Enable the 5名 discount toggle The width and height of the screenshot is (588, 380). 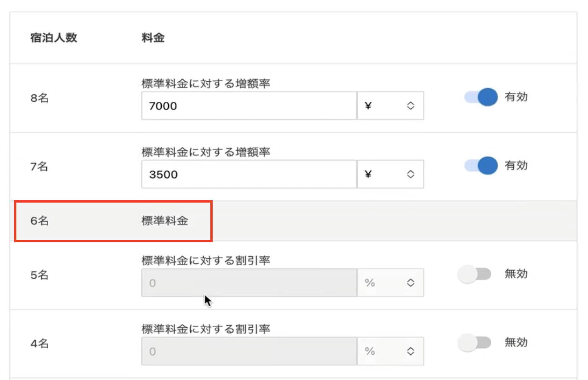[x=474, y=274]
